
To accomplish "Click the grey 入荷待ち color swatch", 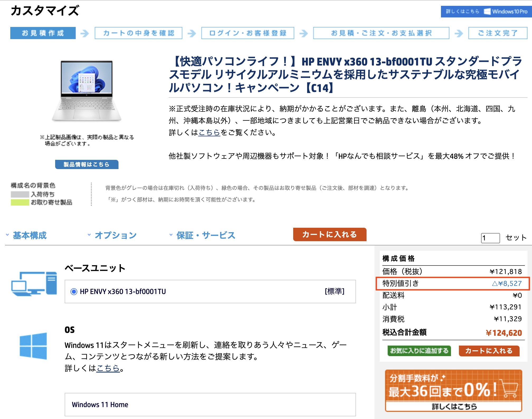I will click(x=20, y=194).
